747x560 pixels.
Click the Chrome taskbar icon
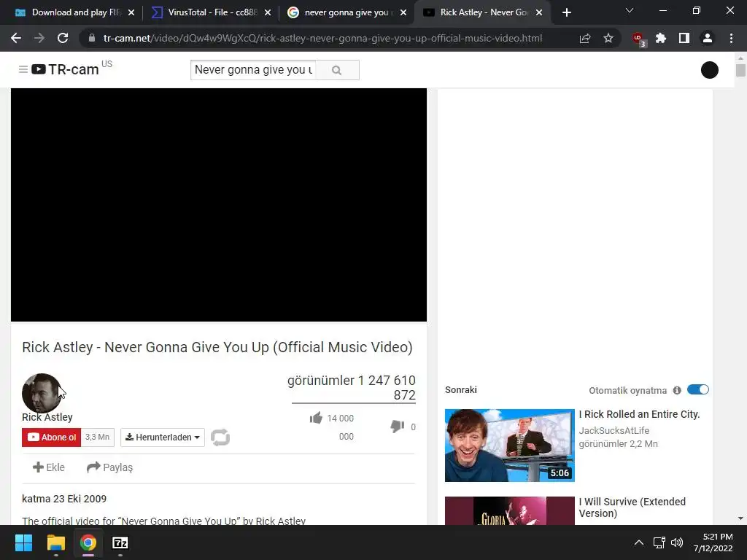[x=88, y=542]
